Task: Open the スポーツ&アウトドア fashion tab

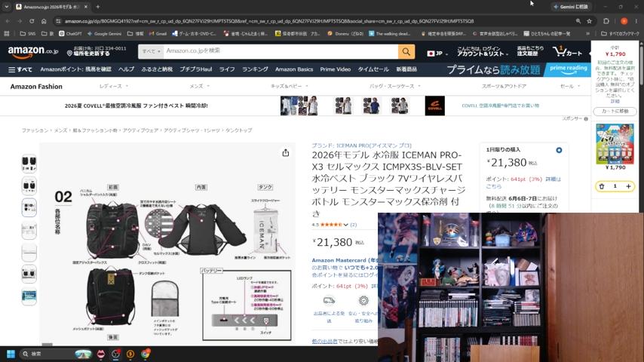Action: click(504, 86)
